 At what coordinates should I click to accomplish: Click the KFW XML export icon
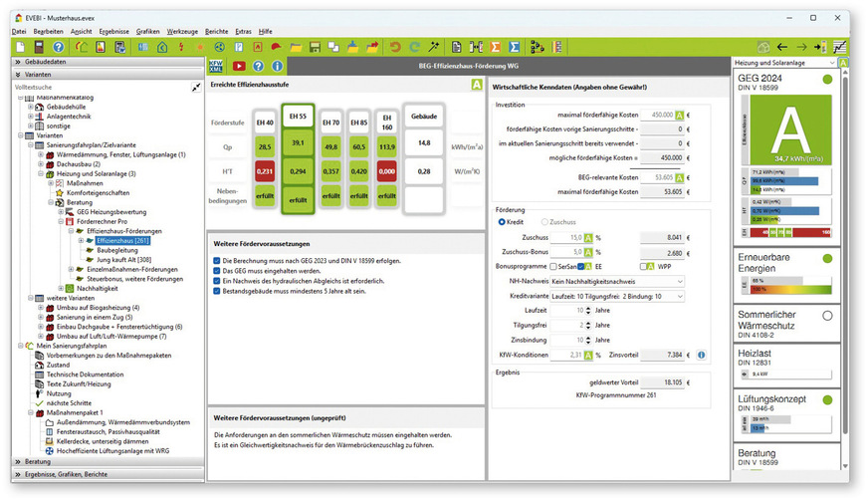click(x=216, y=66)
